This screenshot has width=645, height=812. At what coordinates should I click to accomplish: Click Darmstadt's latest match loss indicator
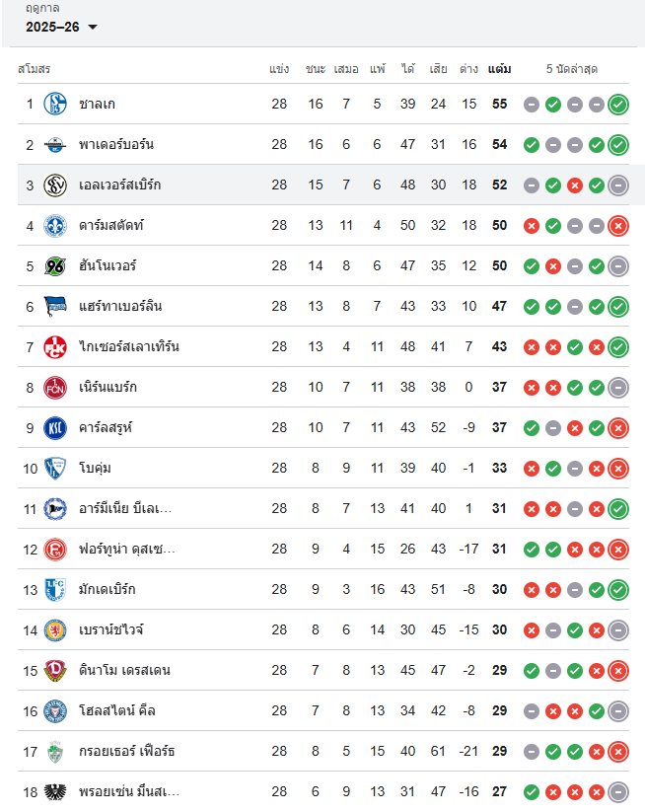618,225
